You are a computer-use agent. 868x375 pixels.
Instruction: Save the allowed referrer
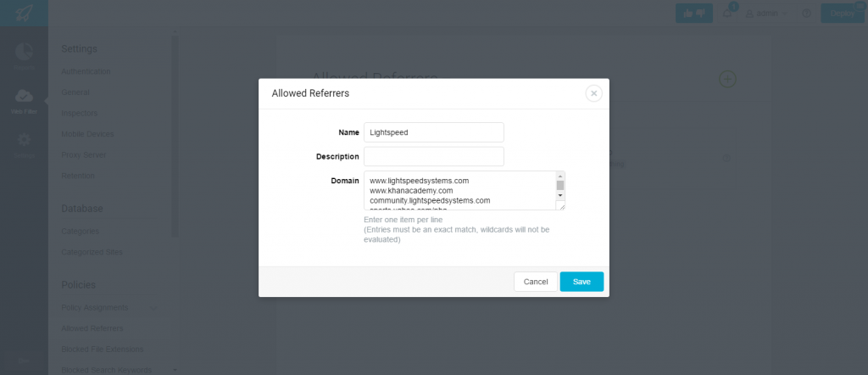[x=581, y=282]
